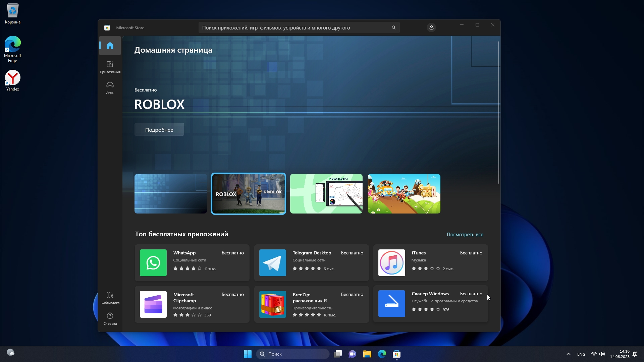Click the Подробнее button for ROBLOX
The width and height of the screenshot is (644, 362).
coord(159,130)
